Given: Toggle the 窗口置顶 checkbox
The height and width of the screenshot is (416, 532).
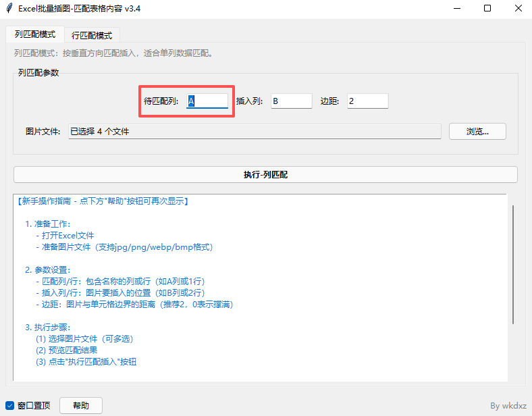Looking at the screenshot, I should click(9, 405).
